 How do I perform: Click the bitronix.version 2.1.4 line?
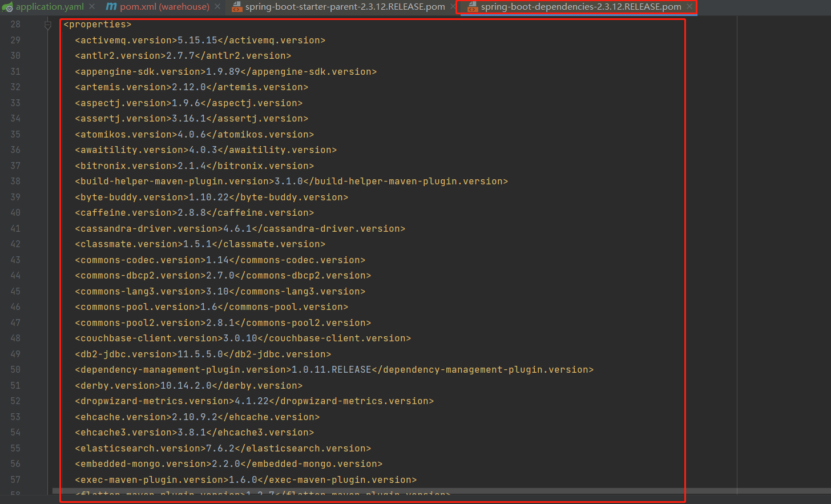click(x=195, y=166)
